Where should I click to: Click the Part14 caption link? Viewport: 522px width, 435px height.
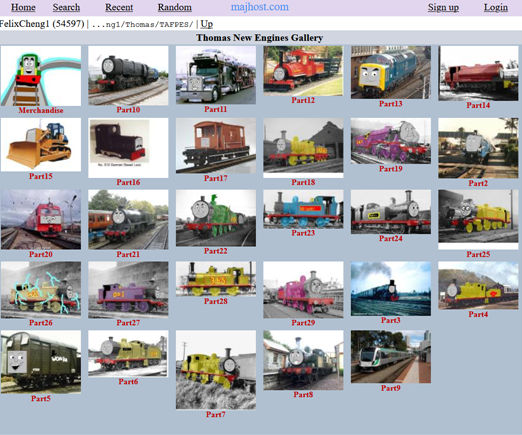(x=478, y=105)
